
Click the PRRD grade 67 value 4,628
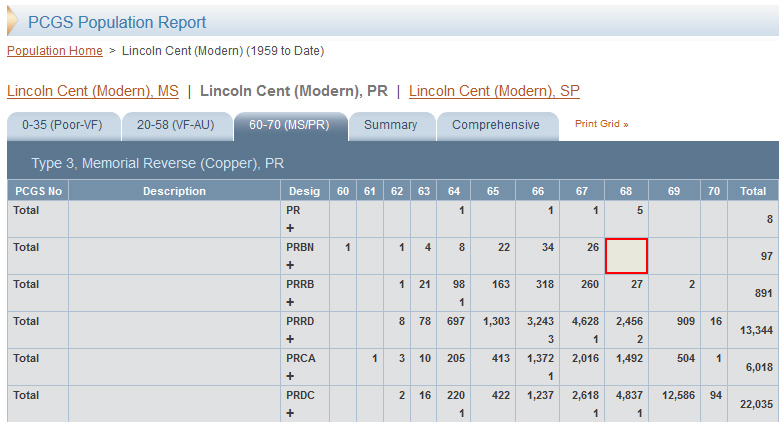pos(585,321)
